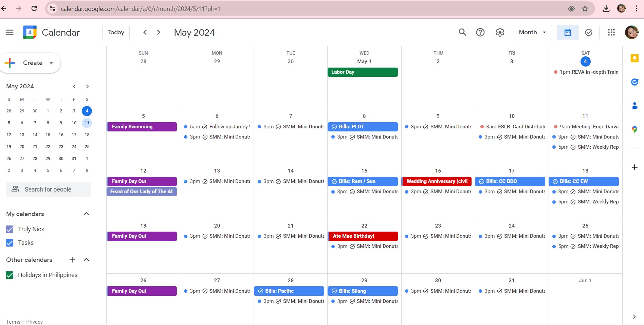Toggle Holidays in Philippines checkbox
This screenshot has width=644, height=325.
(10, 275)
